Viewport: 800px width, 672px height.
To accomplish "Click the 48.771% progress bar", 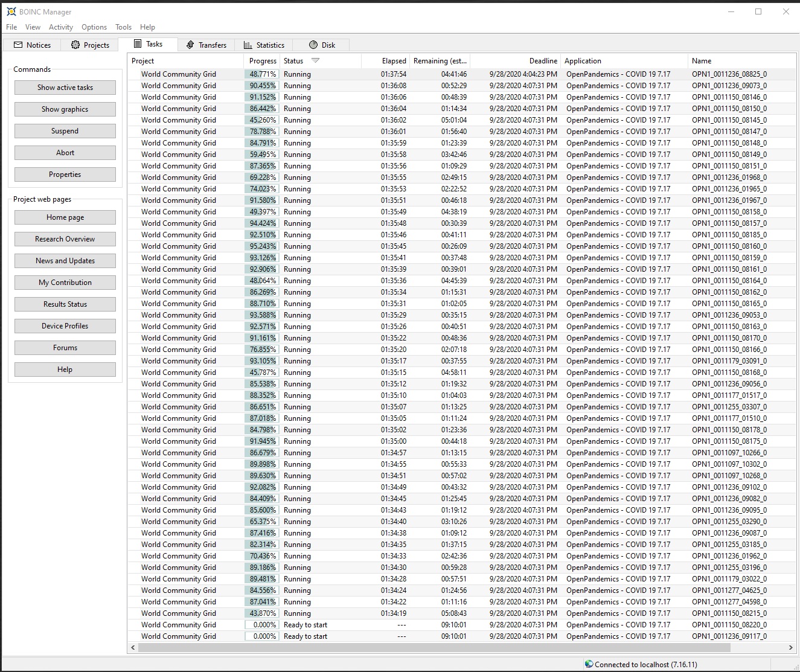I will pos(262,74).
